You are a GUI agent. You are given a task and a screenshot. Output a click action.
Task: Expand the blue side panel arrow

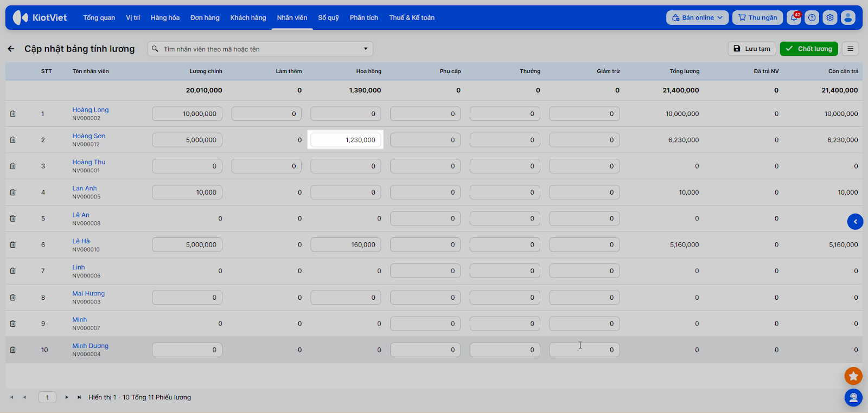click(856, 221)
